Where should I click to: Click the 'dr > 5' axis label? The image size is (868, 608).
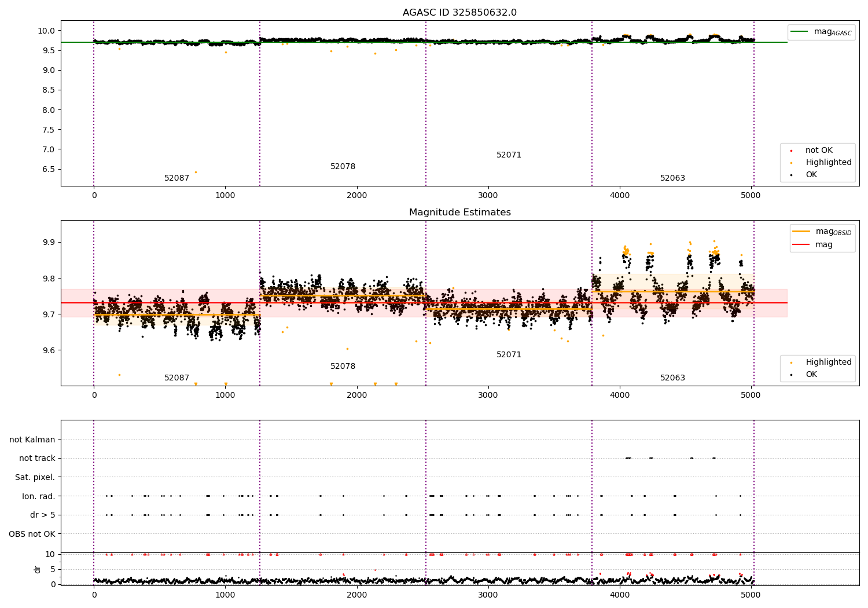pyautogui.click(x=43, y=515)
